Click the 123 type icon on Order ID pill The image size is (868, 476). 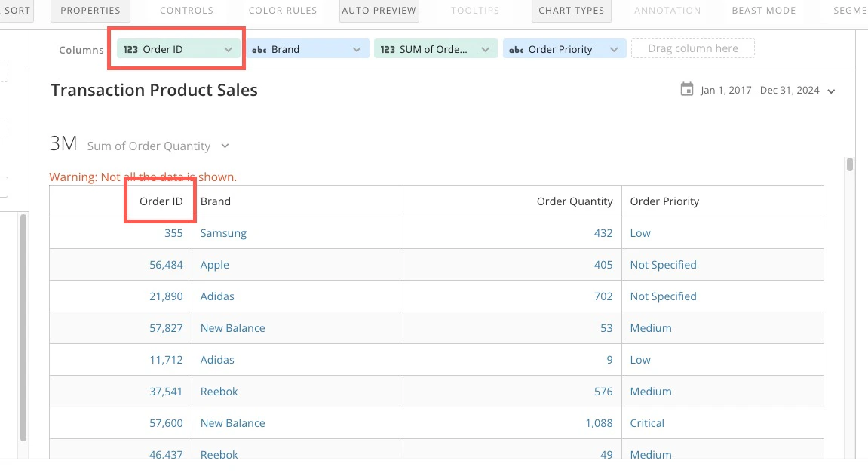[130, 49]
